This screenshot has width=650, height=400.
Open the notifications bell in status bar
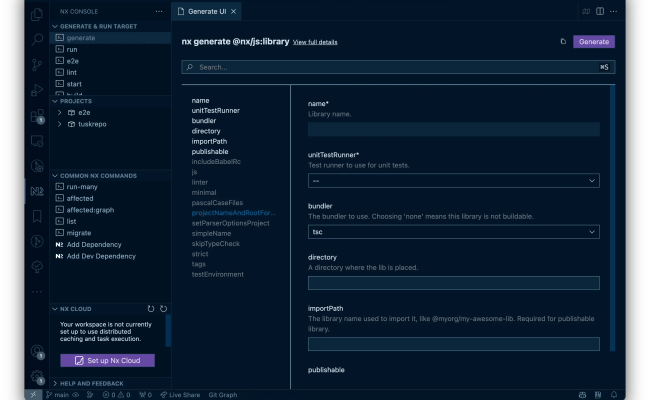coord(614,395)
